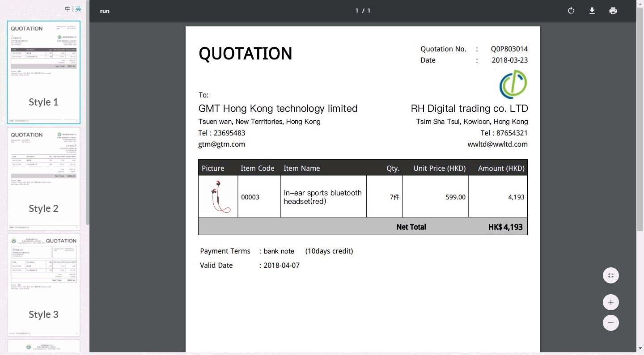Image resolution: width=644 pixels, height=355 pixels.
Task: Click the document title 'run'
Action: [x=105, y=11]
